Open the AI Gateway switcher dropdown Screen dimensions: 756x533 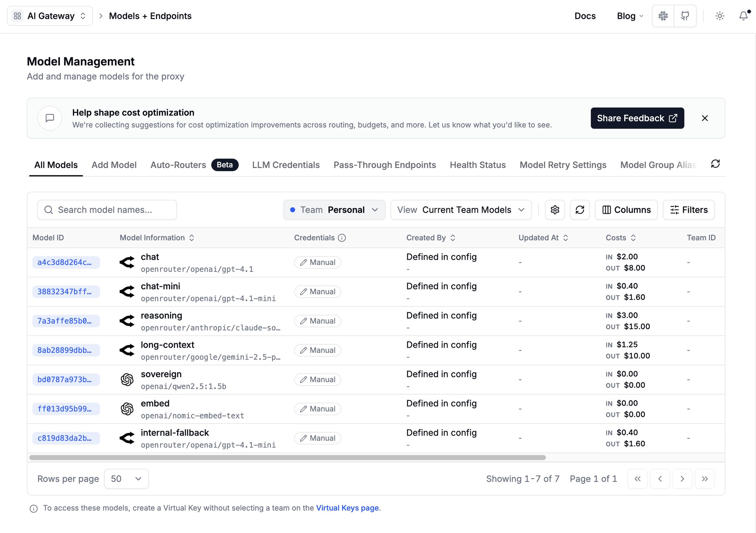pos(50,16)
